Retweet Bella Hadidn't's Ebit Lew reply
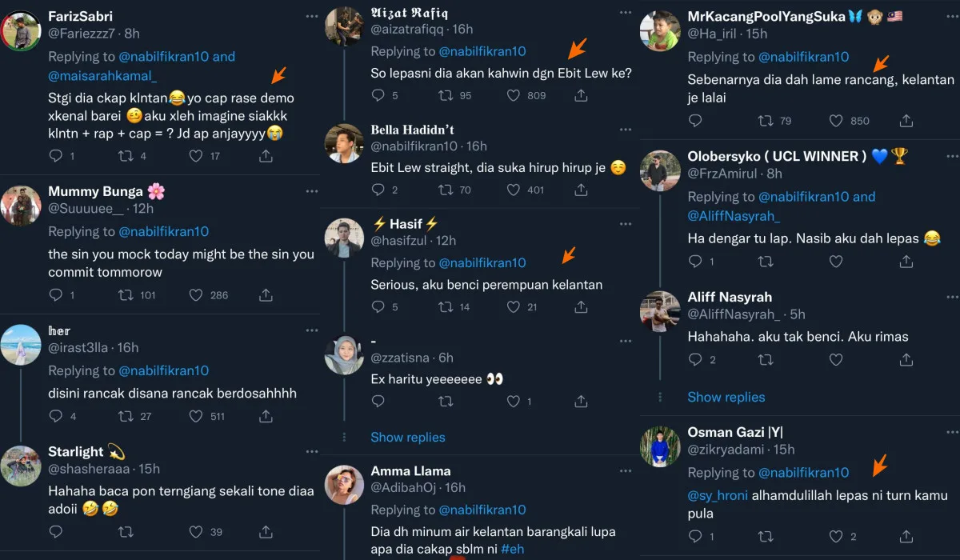Image resolution: width=960 pixels, height=560 pixels. coord(446,190)
